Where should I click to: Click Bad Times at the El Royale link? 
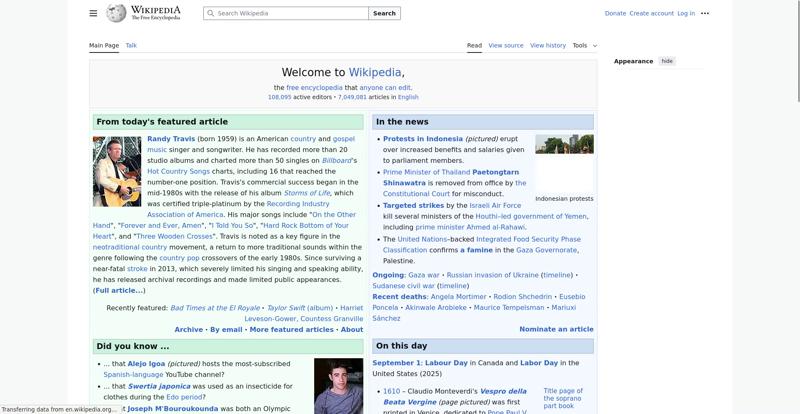215,308
